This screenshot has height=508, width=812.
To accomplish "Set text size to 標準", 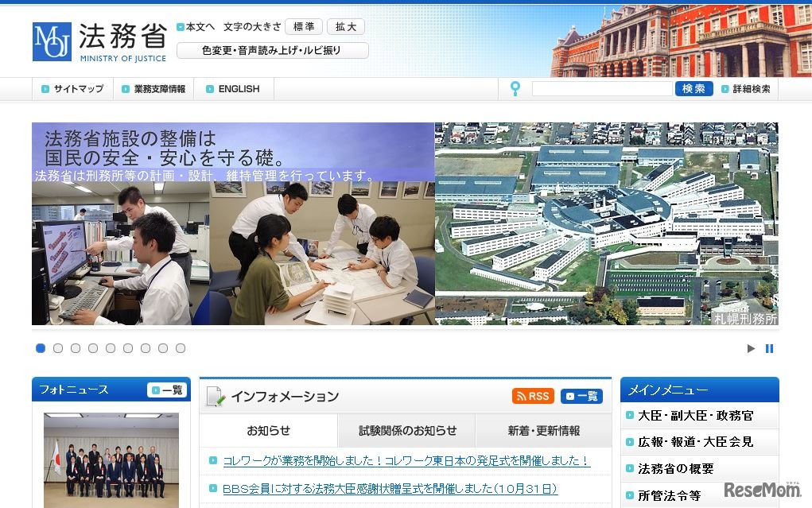I will (304, 26).
